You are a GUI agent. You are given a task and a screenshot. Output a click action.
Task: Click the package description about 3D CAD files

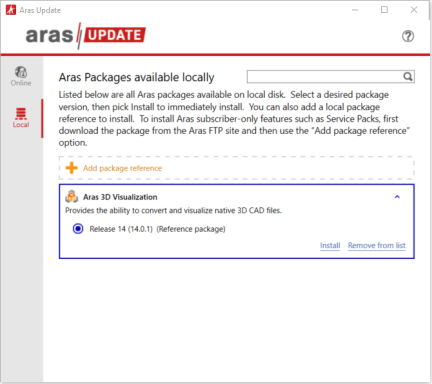pos(173,211)
